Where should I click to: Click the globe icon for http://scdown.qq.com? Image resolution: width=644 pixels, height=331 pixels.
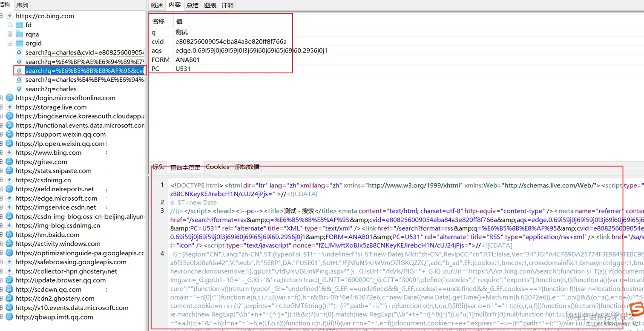coord(9,289)
